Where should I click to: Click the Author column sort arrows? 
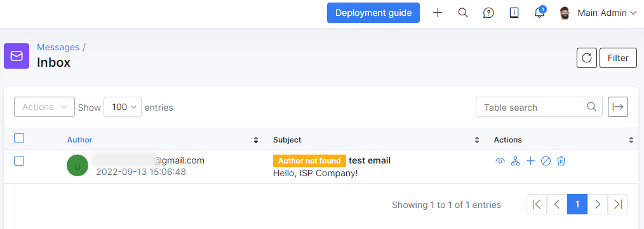[256, 140]
